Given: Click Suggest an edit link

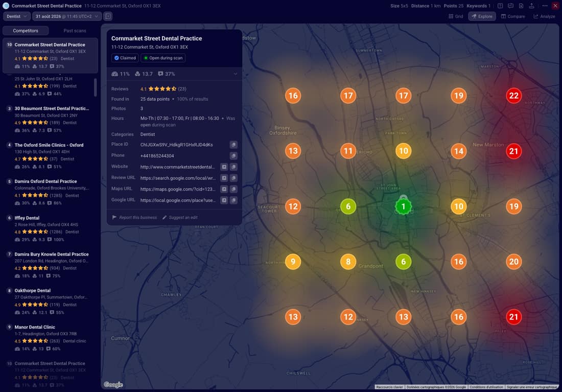Looking at the screenshot, I should (x=180, y=217).
